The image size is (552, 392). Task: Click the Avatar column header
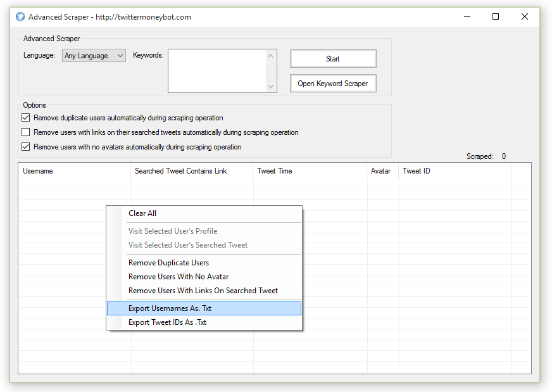pos(383,171)
